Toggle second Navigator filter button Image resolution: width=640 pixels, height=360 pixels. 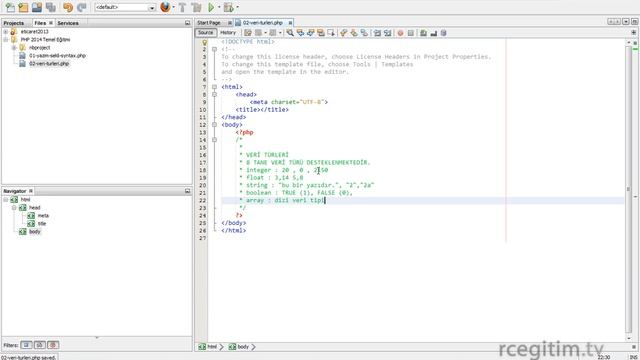point(40,345)
